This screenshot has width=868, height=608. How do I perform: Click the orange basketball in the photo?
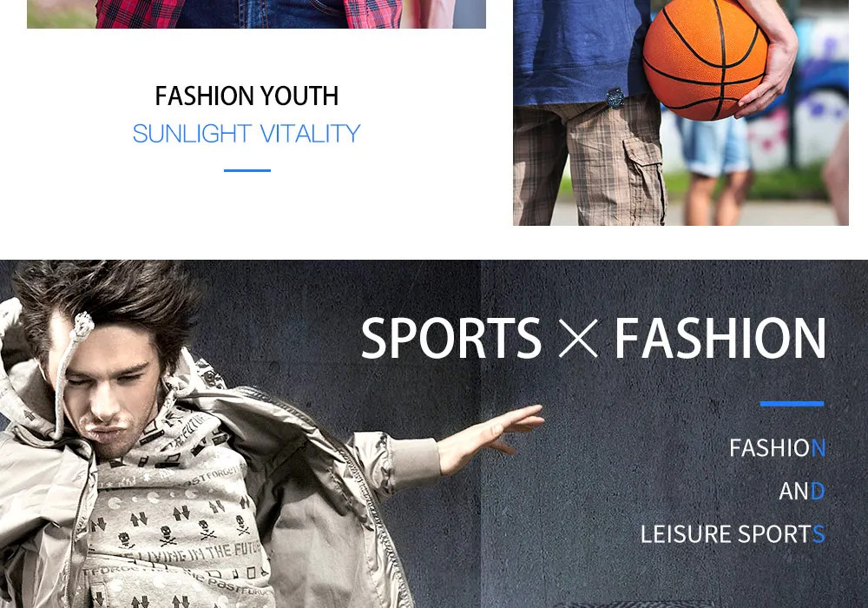coord(706,58)
